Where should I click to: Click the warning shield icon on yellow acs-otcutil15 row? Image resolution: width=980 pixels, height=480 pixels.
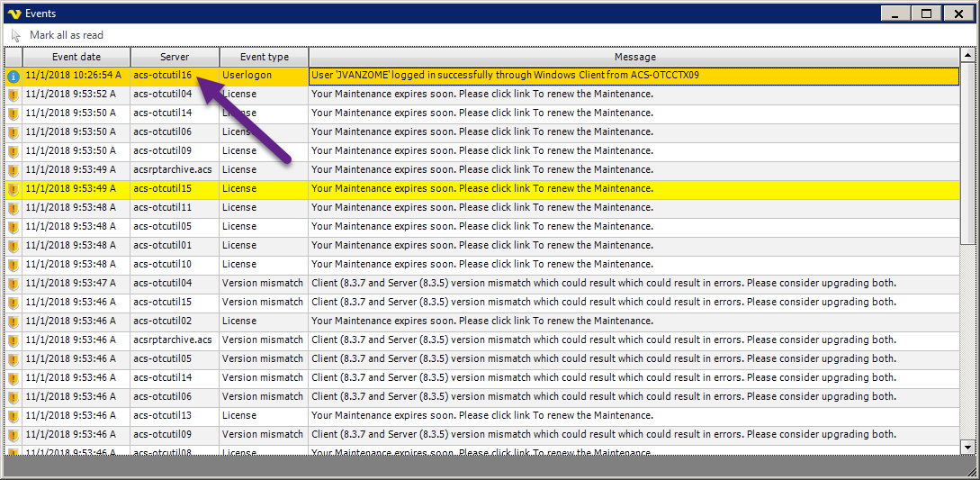click(13, 189)
